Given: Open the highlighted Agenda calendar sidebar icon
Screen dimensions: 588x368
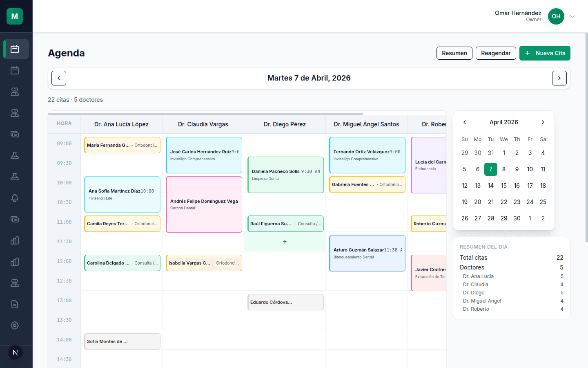Looking at the screenshot, I should tap(15, 49).
